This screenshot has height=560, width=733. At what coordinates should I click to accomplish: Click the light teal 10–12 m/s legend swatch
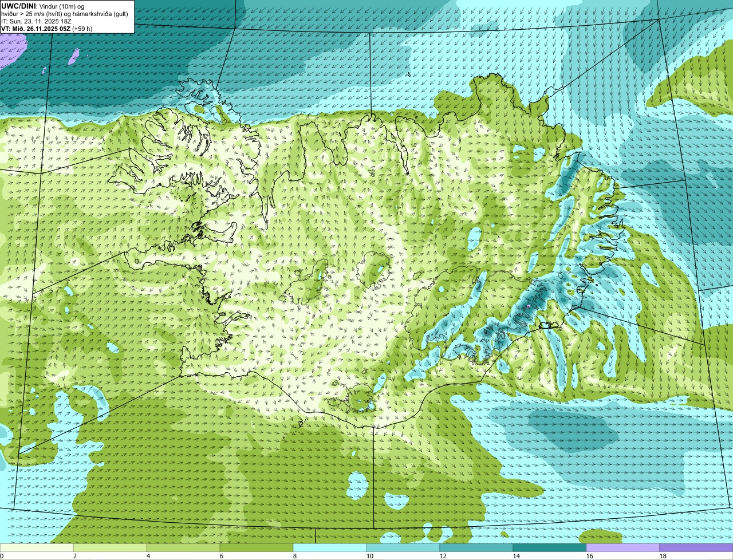403,547
